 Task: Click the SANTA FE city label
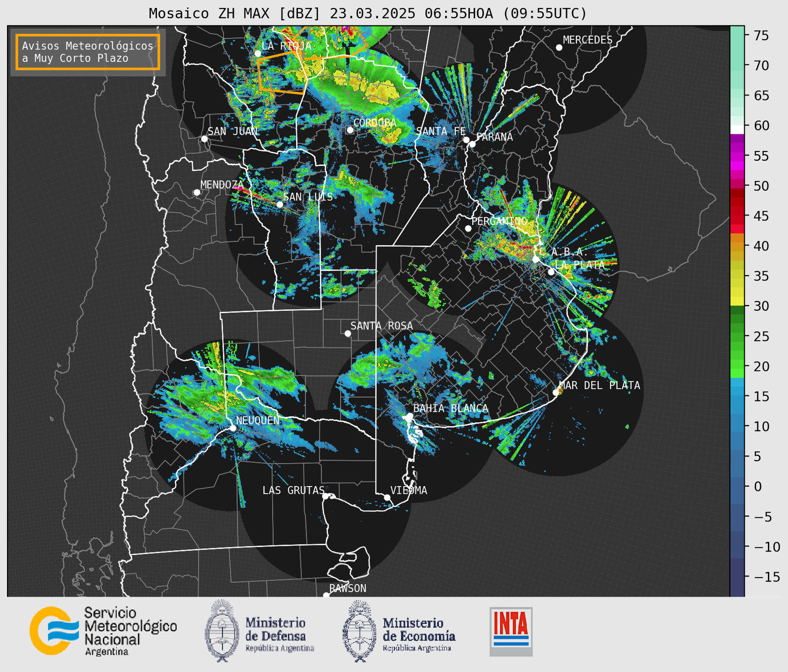coord(441,131)
